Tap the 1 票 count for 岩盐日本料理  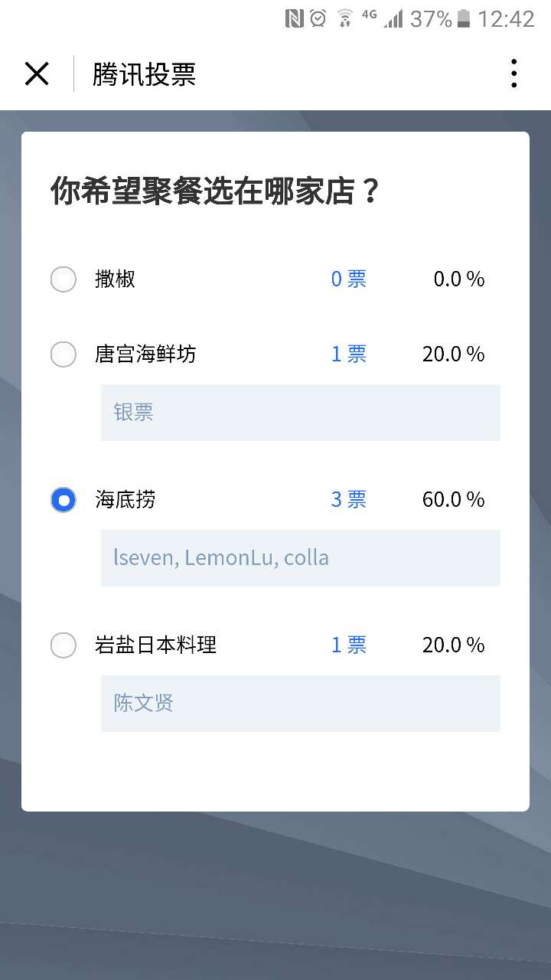349,645
